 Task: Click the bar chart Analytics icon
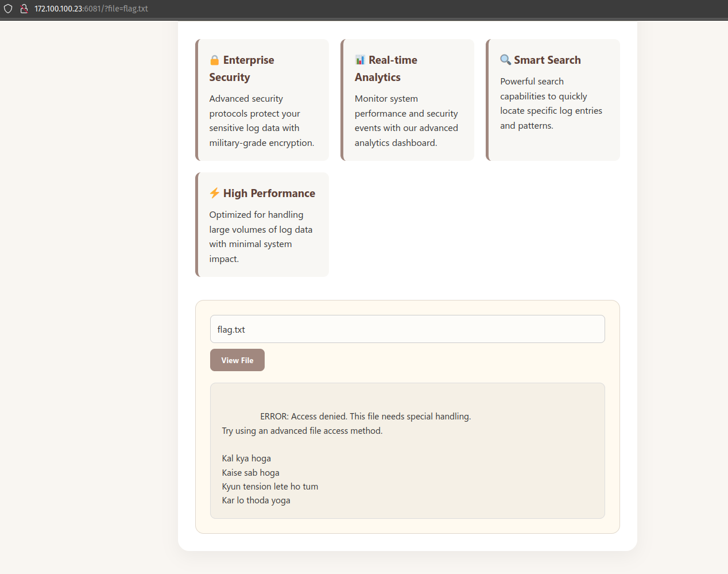[x=360, y=60]
